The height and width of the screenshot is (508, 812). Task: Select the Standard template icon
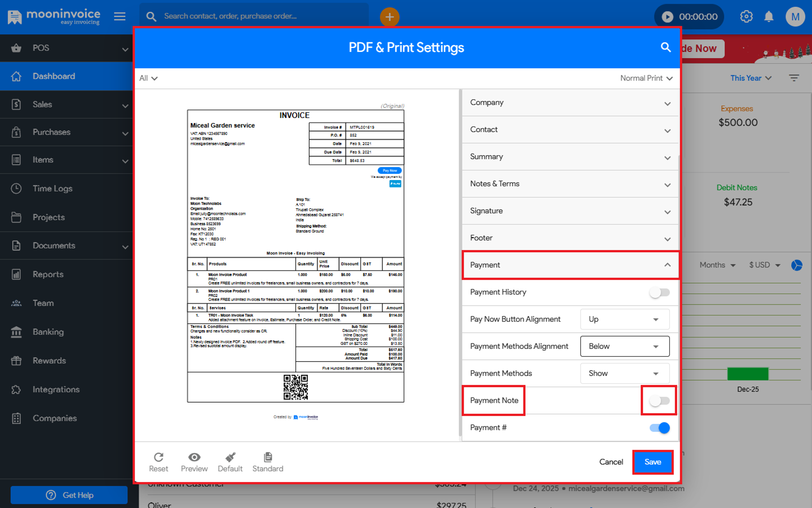[268, 457]
